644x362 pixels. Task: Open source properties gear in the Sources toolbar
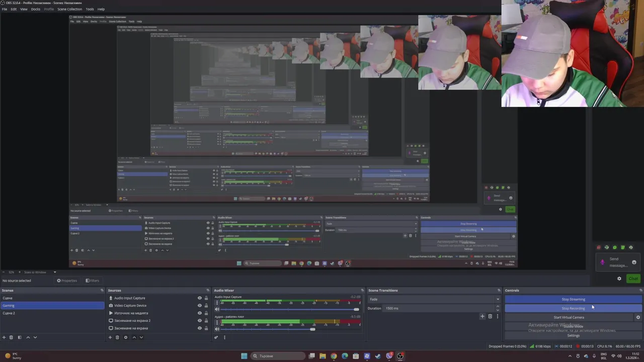click(x=126, y=337)
